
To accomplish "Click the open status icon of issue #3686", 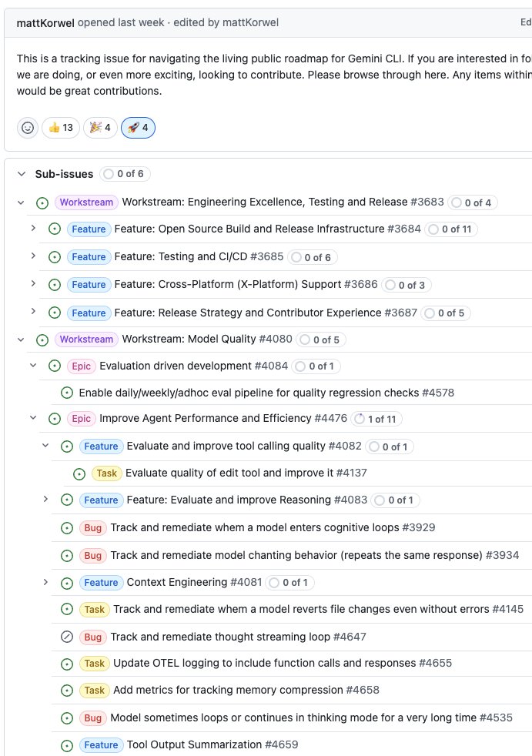I will tap(55, 285).
